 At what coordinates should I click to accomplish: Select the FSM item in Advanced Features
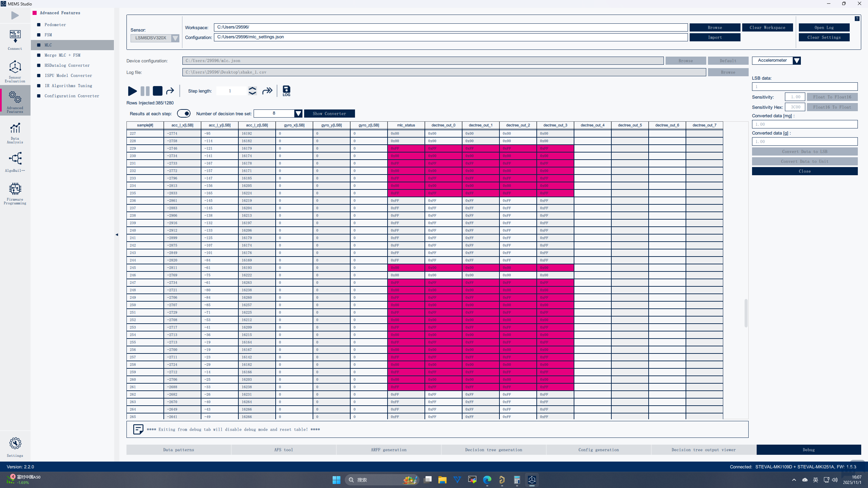(x=48, y=35)
